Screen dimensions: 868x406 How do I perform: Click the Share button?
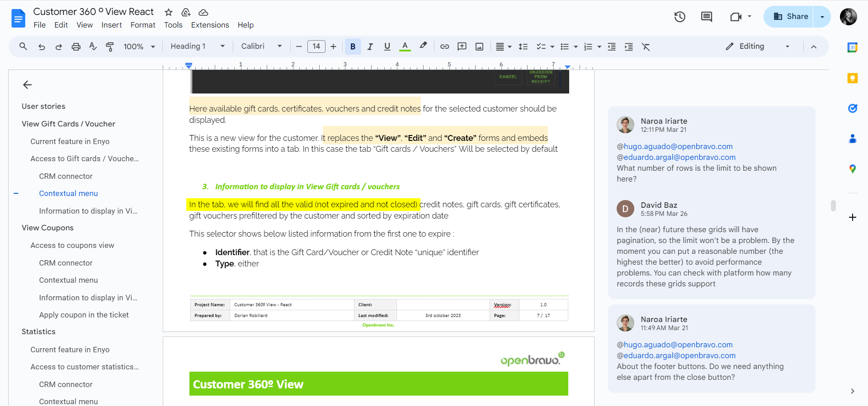pyautogui.click(x=789, y=17)
